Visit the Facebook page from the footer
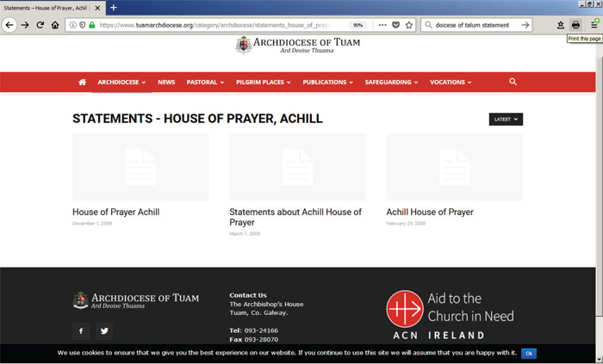Screen dimensions: 603x364 coord(81,331)
